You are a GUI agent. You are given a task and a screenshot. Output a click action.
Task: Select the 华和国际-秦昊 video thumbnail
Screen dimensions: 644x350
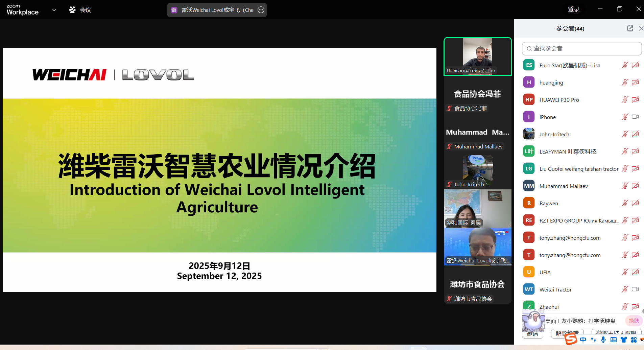477,208
